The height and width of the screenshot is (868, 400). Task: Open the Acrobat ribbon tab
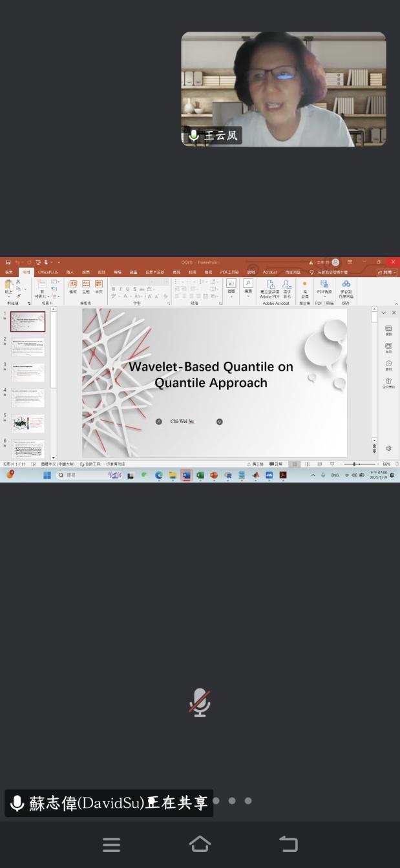coord(269,273)
